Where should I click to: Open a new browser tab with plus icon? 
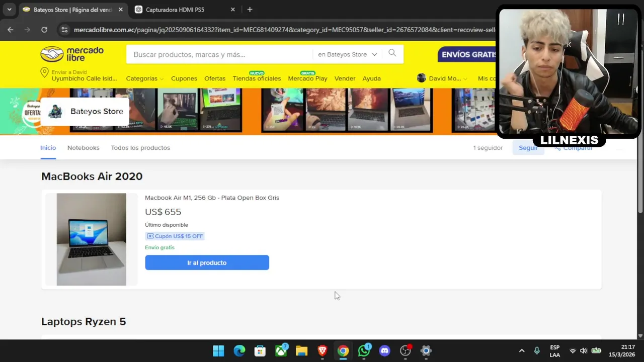click(250, 10)
